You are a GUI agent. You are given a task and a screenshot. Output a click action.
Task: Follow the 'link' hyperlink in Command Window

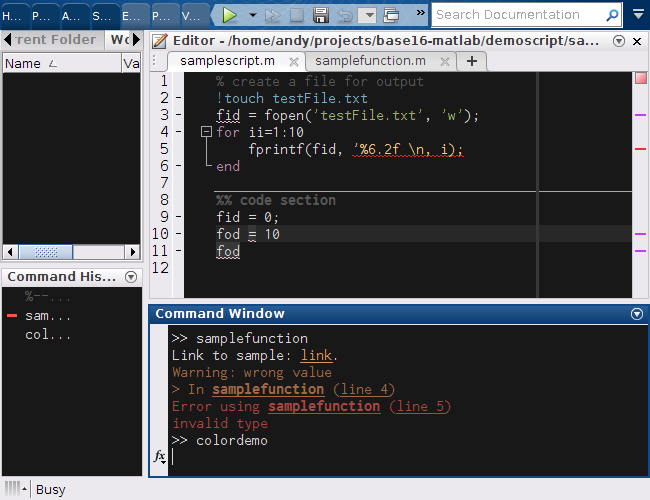[x=316, y=356]
